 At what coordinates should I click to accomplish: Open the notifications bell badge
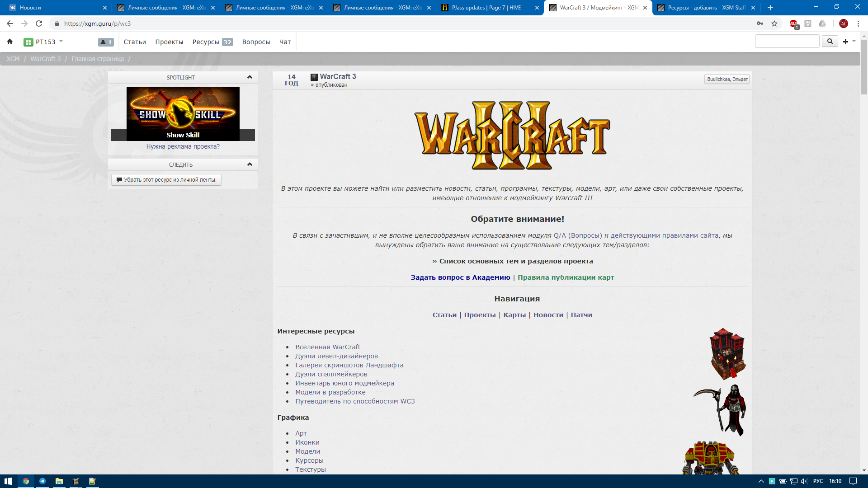click(106, 42)
